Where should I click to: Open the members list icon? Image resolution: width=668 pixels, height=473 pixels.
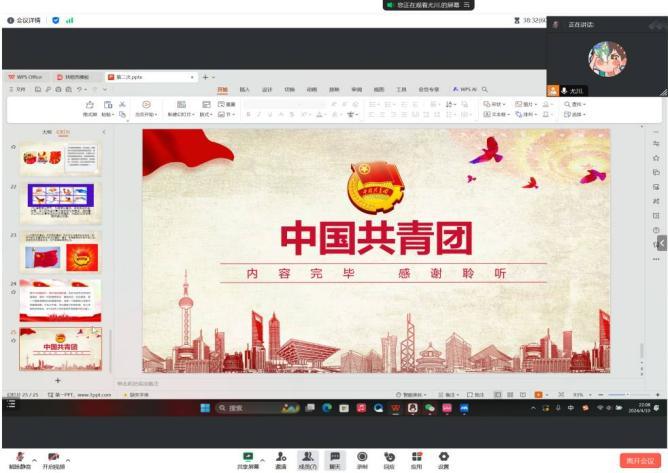point(308,460)
